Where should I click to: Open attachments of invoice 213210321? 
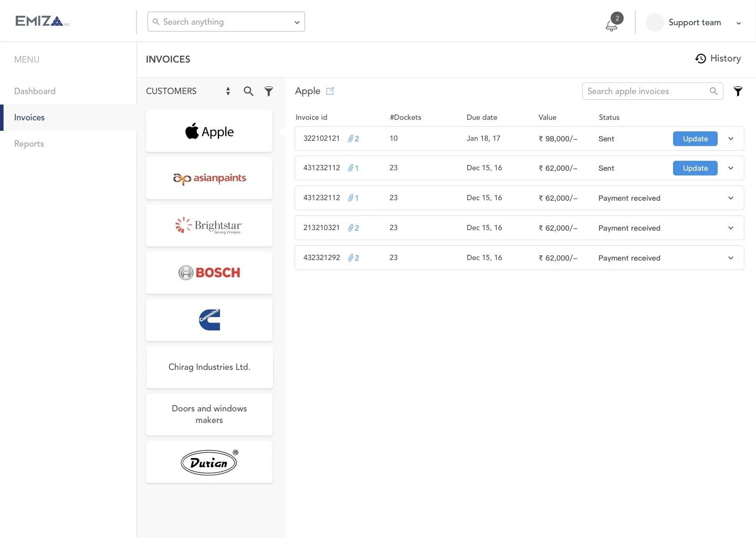click(353, 228)
